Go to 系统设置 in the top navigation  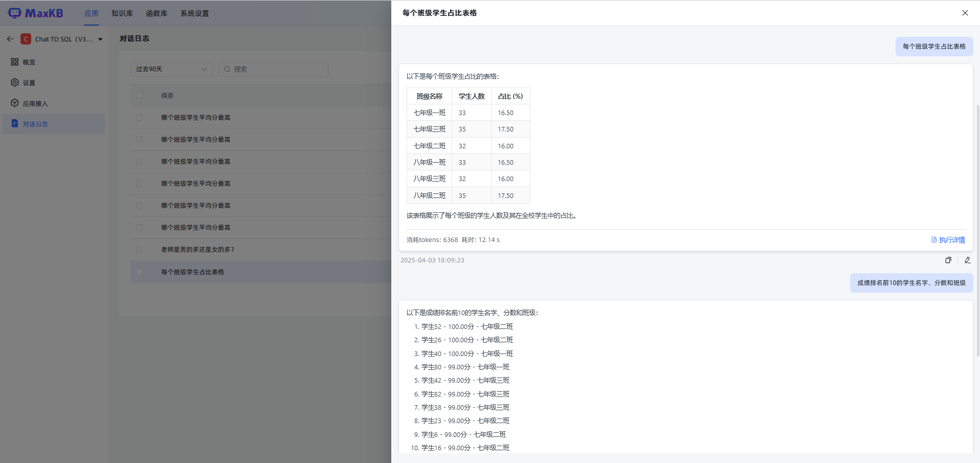(x=194, y=13)
